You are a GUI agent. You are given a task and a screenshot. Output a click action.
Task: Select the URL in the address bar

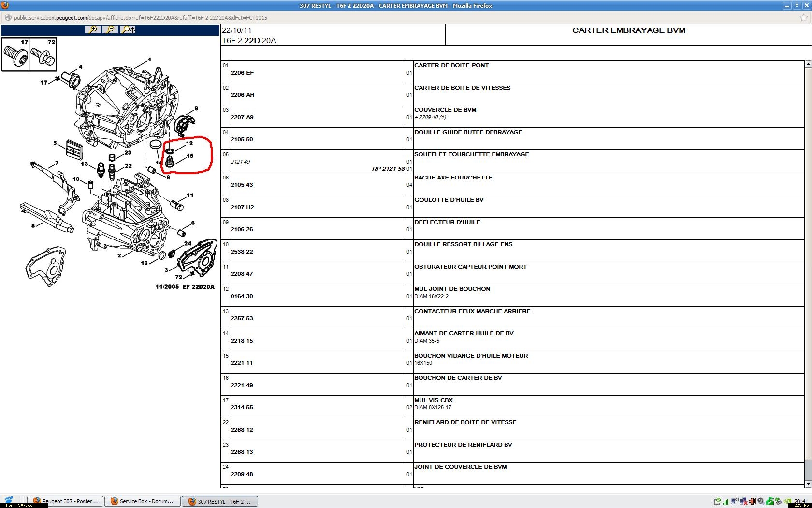140,18
